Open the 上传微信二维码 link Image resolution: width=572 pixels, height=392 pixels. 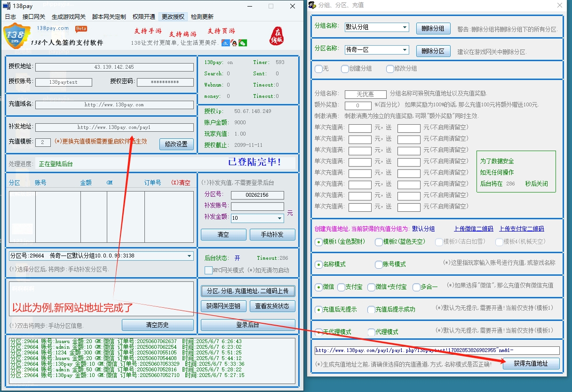pyautogui.click(x=474, y=229)
